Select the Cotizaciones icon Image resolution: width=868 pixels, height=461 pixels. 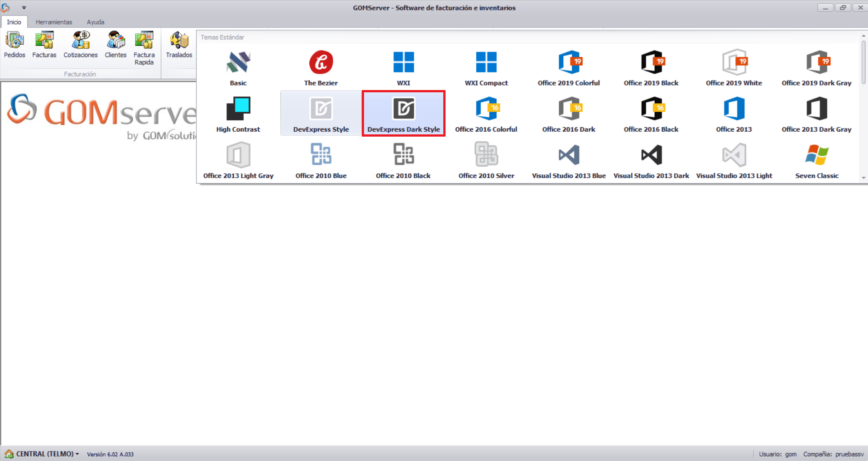(80, 44)
